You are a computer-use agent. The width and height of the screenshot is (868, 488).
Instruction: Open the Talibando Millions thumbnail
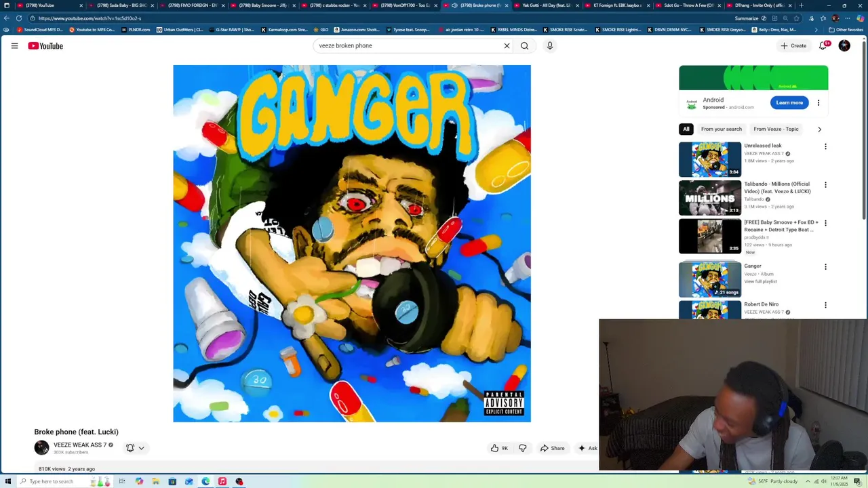(710, 197)
